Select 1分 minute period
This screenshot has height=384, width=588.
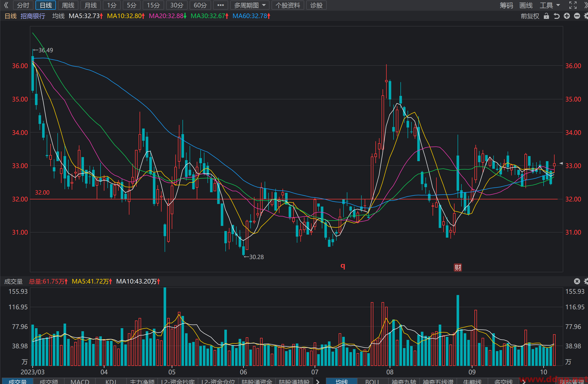tap(112, 5)
